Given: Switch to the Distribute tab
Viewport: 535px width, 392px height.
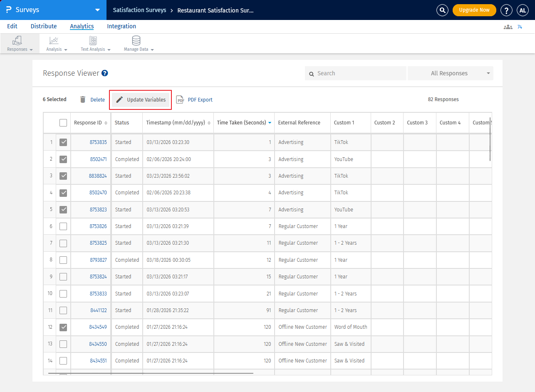Looking at the screenshot, I should (44, 26).
